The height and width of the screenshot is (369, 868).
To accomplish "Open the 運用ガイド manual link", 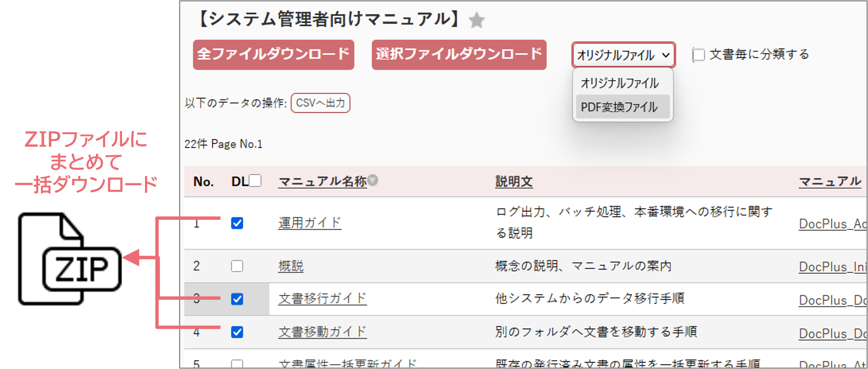I will 309,223.
